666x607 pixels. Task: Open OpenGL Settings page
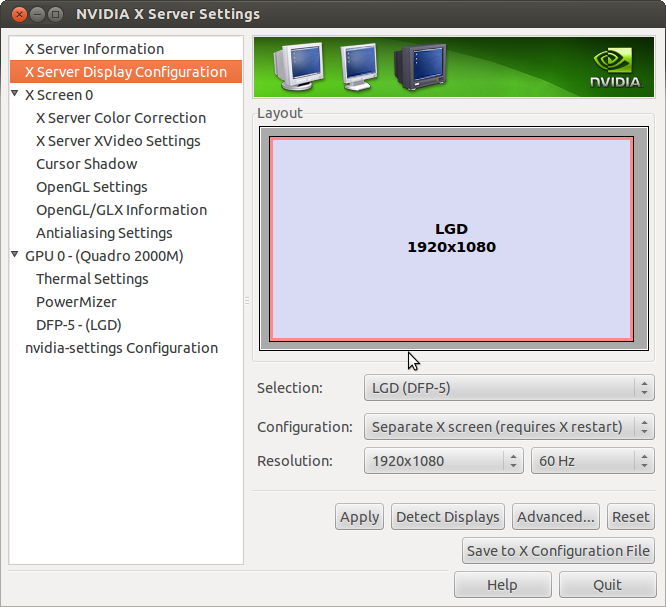[92, 187]
